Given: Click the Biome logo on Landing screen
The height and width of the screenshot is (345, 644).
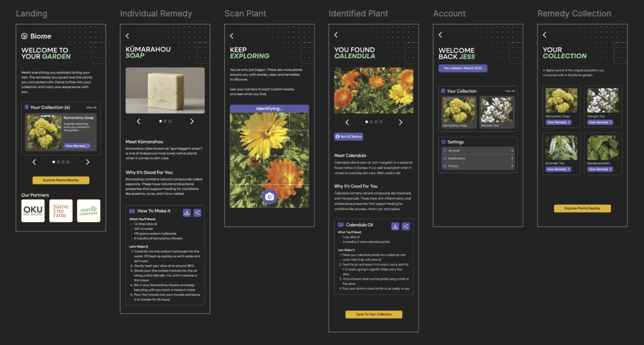Looking at the screenshot, I should (x=36, y=36).
